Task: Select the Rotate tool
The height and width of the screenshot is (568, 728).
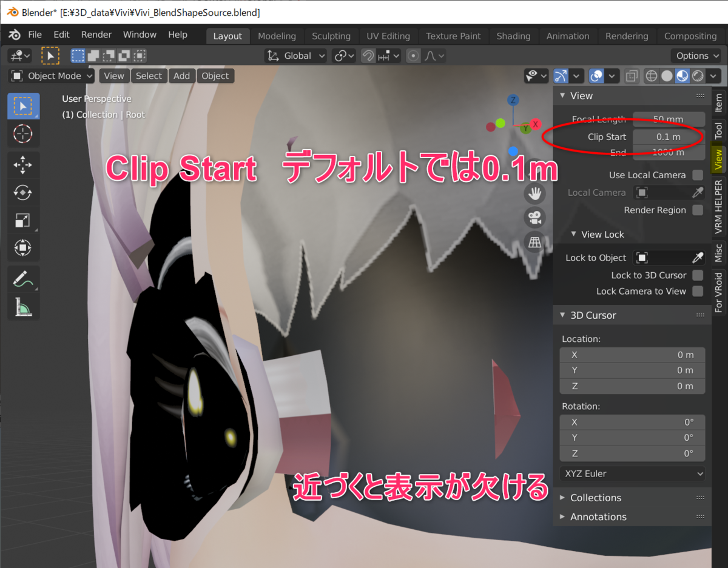Action: click(23, 193)
